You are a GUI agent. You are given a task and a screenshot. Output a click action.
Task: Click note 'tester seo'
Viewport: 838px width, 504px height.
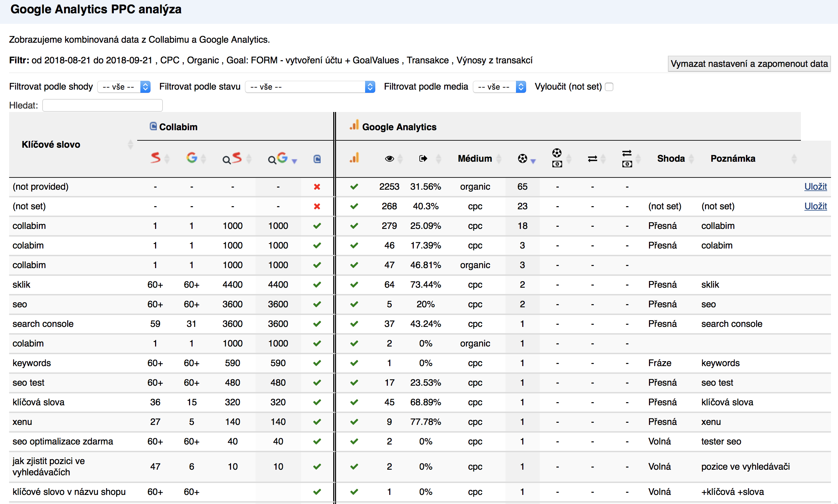(721, 442)
